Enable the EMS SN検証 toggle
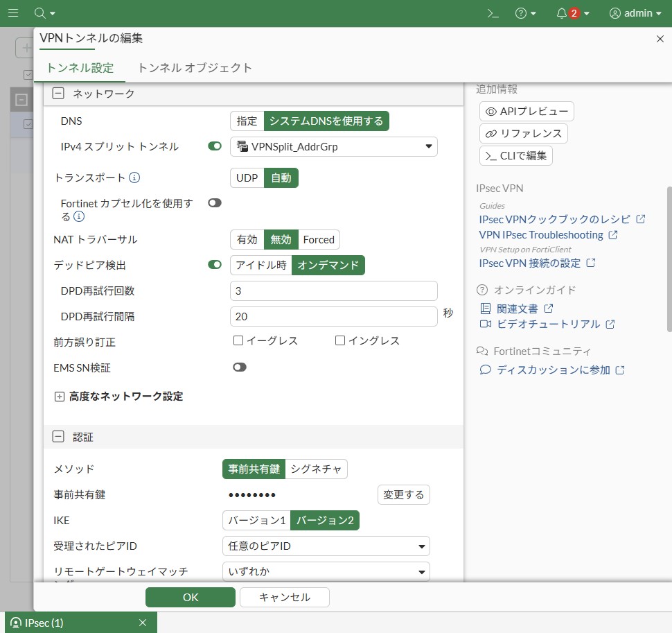This screenshot has height=633, width=672. [x=240, y=367]
